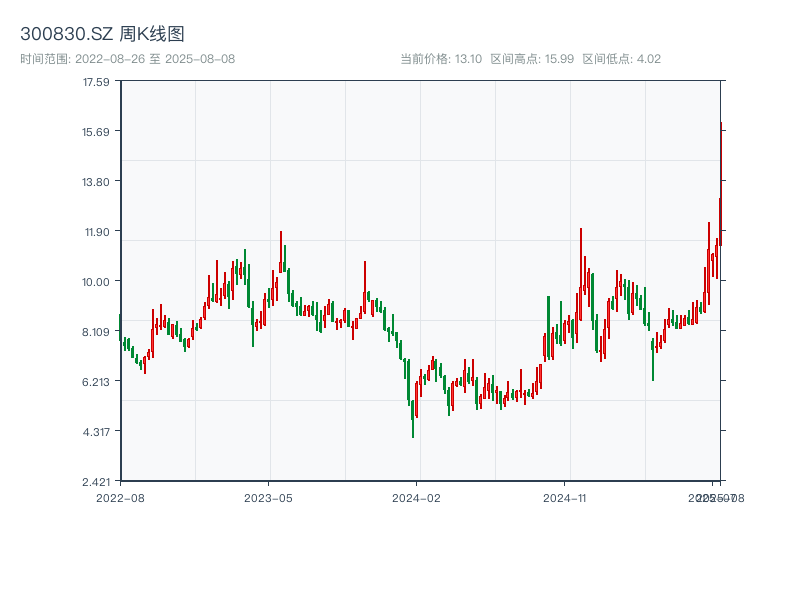Click the 300830.SZ 周K线图 chart title
This screenshot has width=800, height=600.
click(x=102, y=35)
